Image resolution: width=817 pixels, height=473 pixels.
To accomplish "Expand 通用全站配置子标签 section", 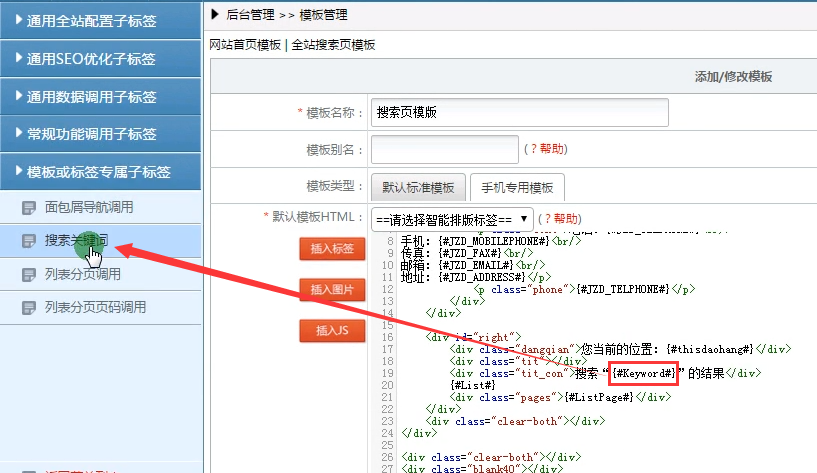I will (x=100, y=21).
